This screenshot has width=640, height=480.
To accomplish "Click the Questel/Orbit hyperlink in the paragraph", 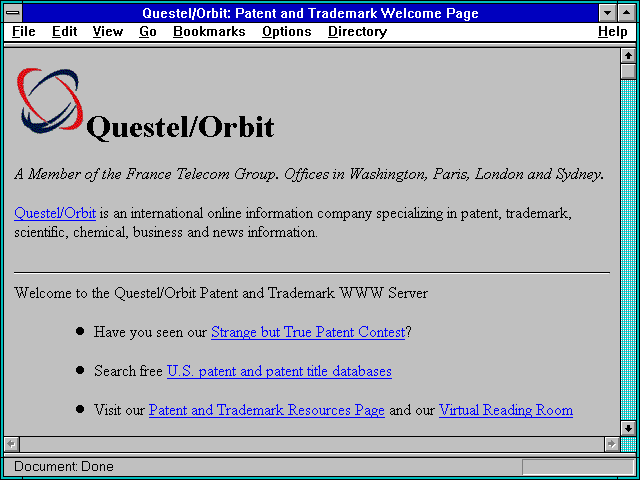I will click(55, 213).
